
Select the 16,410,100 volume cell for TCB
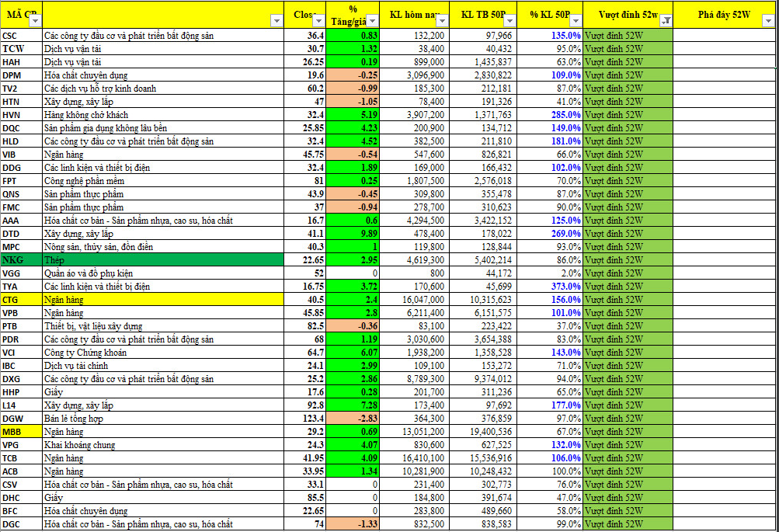tap(417, 458)
